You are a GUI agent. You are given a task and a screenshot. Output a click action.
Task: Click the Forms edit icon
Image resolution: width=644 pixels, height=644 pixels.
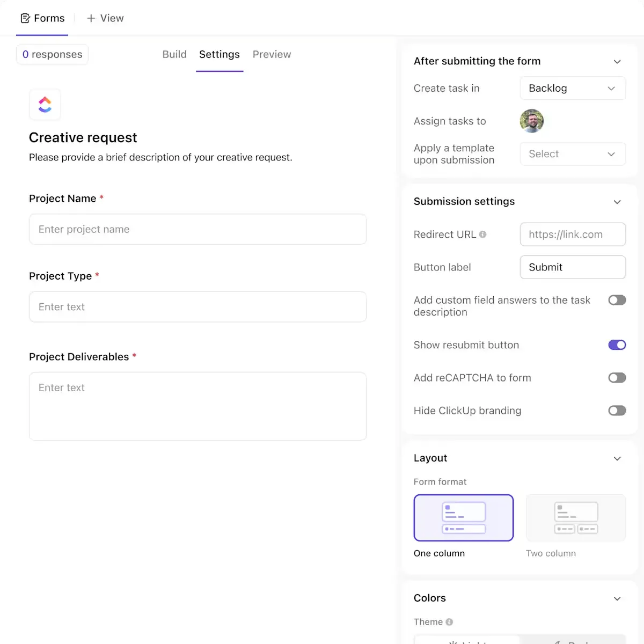coord(25,18)
